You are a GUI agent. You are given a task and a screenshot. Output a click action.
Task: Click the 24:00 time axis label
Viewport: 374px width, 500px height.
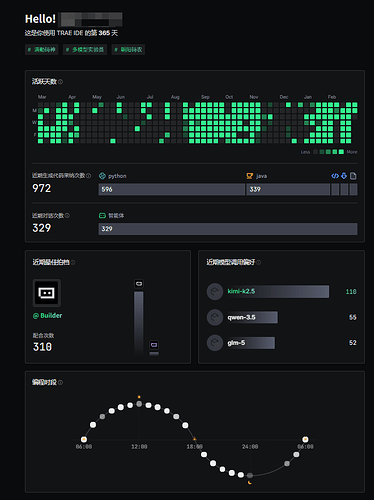[x=250, y=447]
